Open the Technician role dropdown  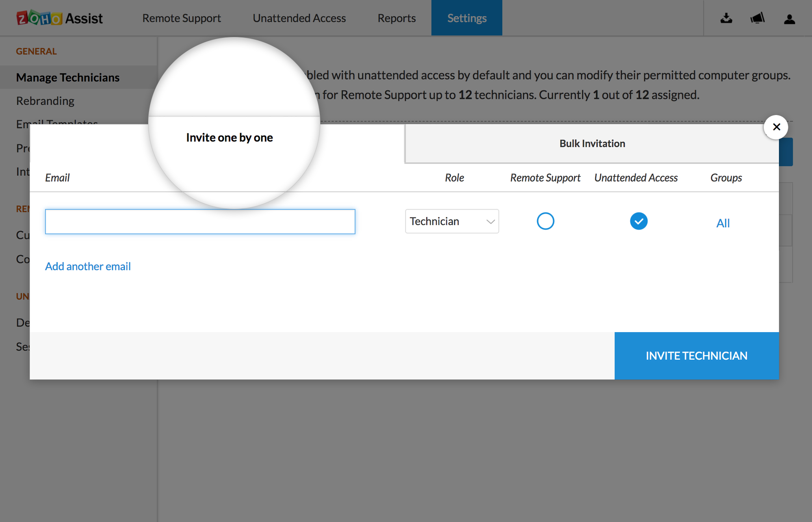click(445, 221)
